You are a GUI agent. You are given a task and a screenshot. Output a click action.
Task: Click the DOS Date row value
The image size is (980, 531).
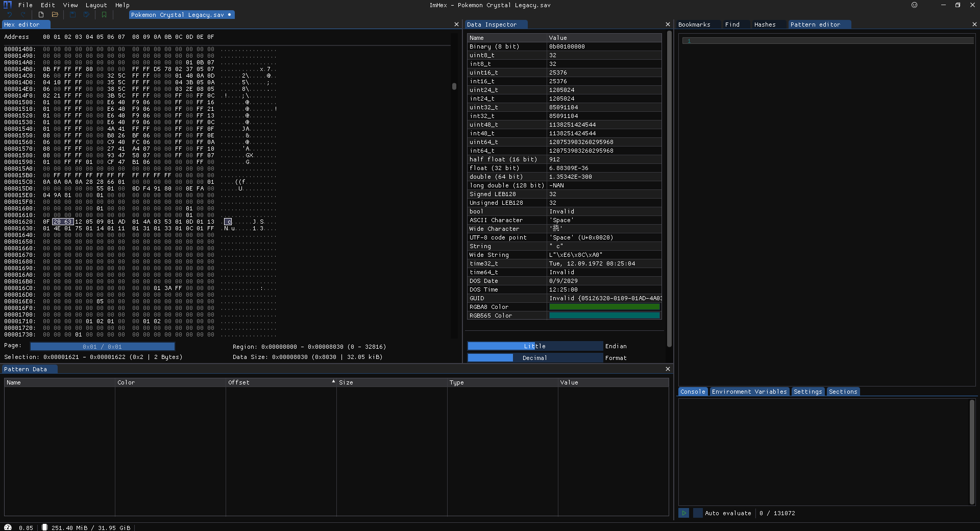click(x=563, y=281)
